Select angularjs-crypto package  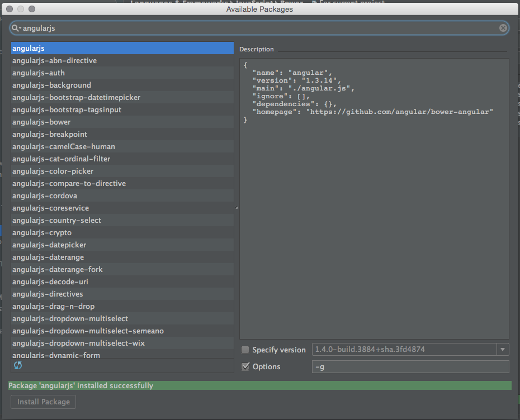[122, 232]
